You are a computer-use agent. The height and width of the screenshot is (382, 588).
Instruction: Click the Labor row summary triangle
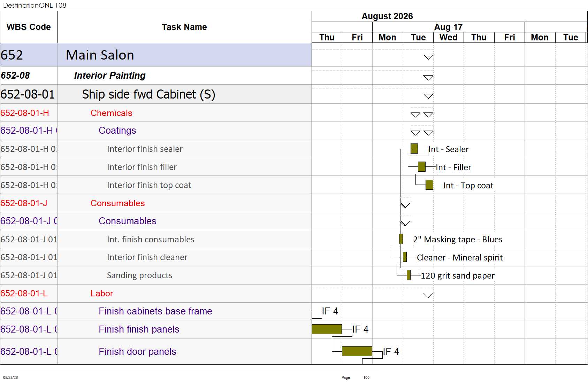[x=428, y=295]
